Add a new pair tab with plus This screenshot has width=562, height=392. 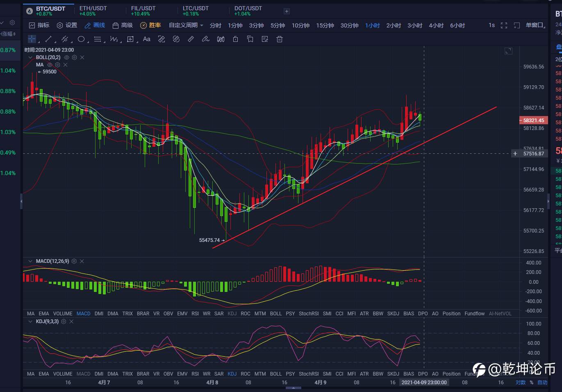(287, 11)
